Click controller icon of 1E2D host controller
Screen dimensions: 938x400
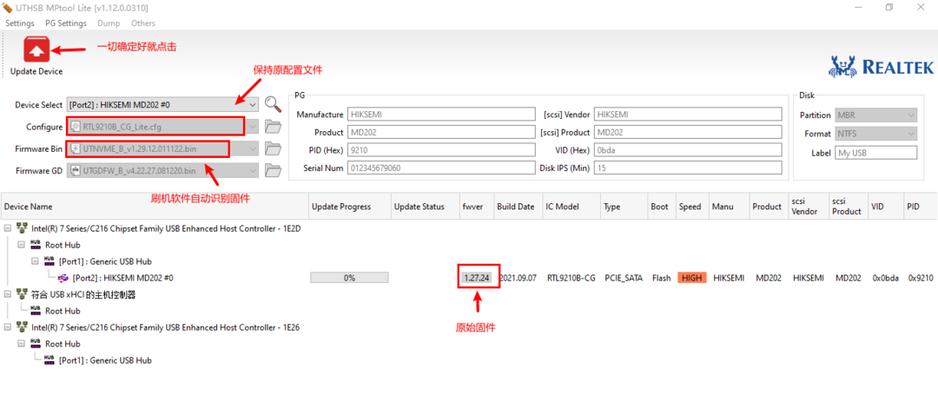22,228
